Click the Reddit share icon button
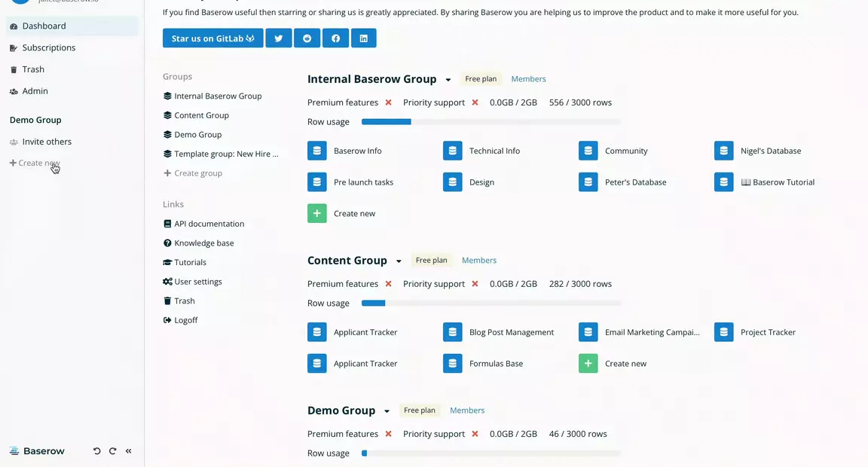Image resolution: width=868 pixels, height=467 pixels. point(307,38)
